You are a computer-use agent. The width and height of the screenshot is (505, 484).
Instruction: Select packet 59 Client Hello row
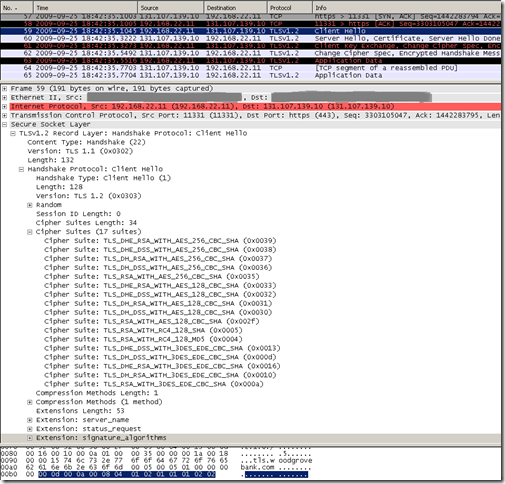pyautogui.click(x=251, y=31)
